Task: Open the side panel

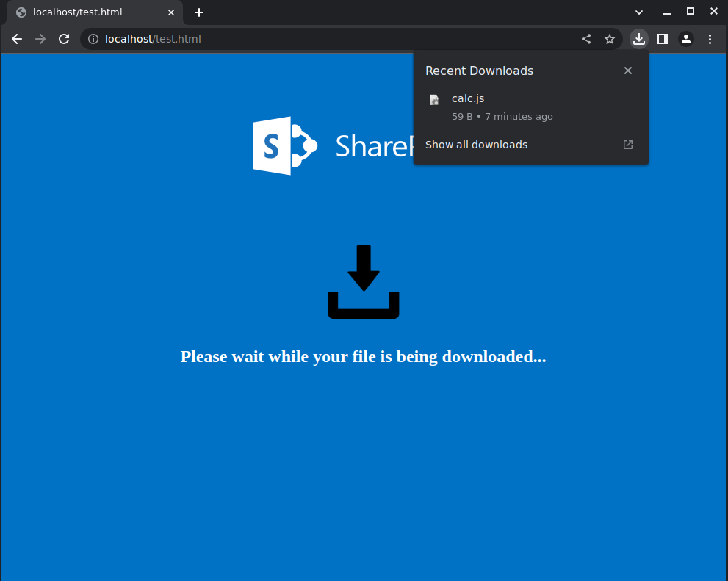Action: (x=663, y=39)
